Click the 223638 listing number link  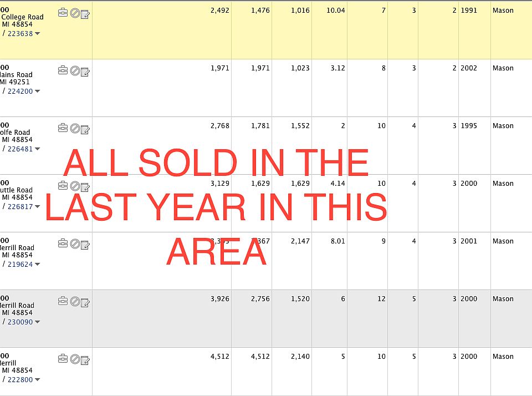pos(20,33)
